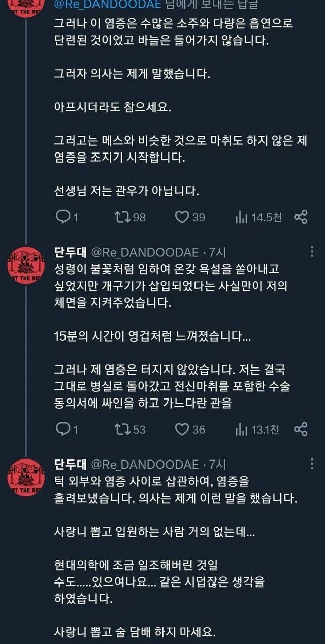Share the tweet with 14.5천 views
The width and height of the screenshot is (325, 644).
tap(301, 217)
